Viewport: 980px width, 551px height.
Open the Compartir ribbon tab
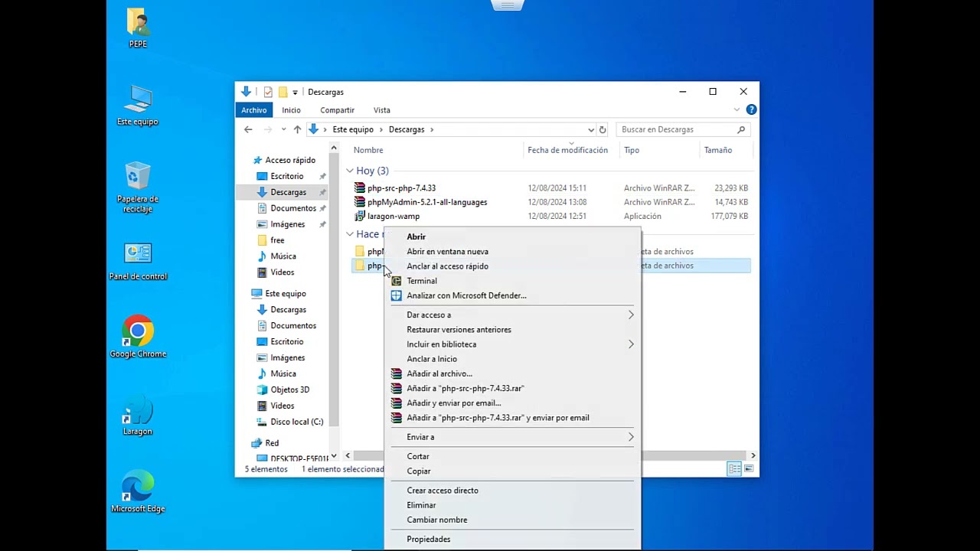point(337,110)
